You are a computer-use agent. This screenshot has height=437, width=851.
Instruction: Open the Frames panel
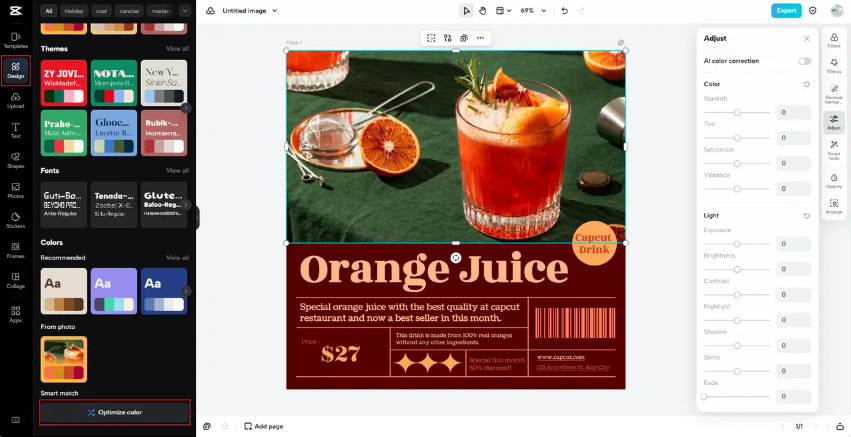pyautogui.click(x=16, y=250)
